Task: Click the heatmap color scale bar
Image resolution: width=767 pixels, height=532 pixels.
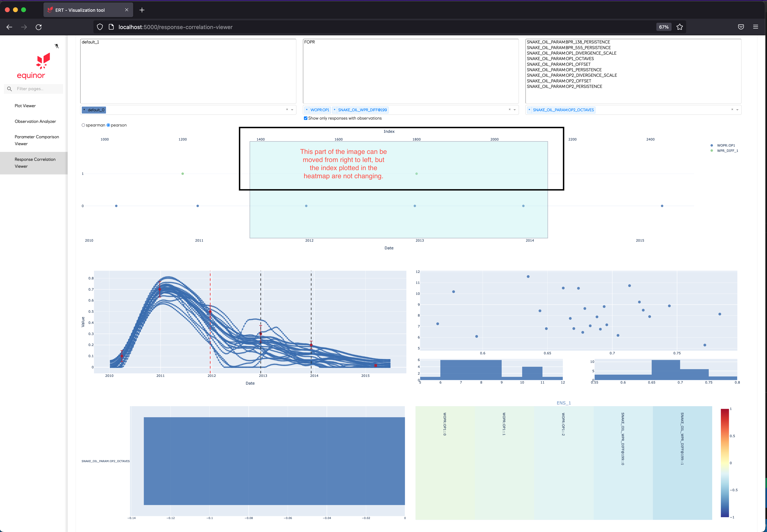Action: [725, 463]
